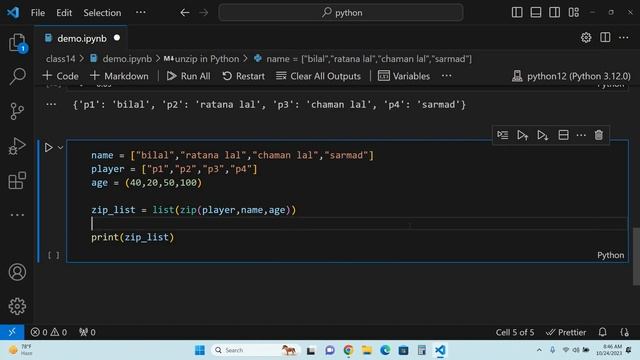Open Microsoft Edge from the taskbar
Screen dimensions: 640x360
[385, 350]
